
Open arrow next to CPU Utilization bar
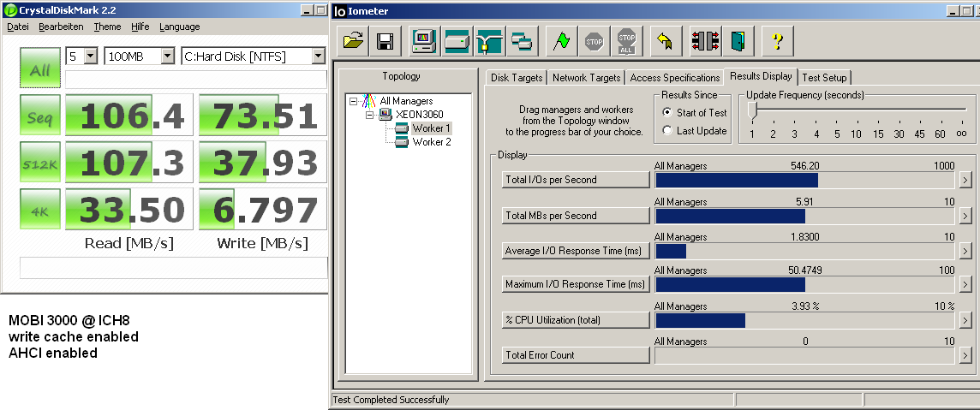(965, 320)
